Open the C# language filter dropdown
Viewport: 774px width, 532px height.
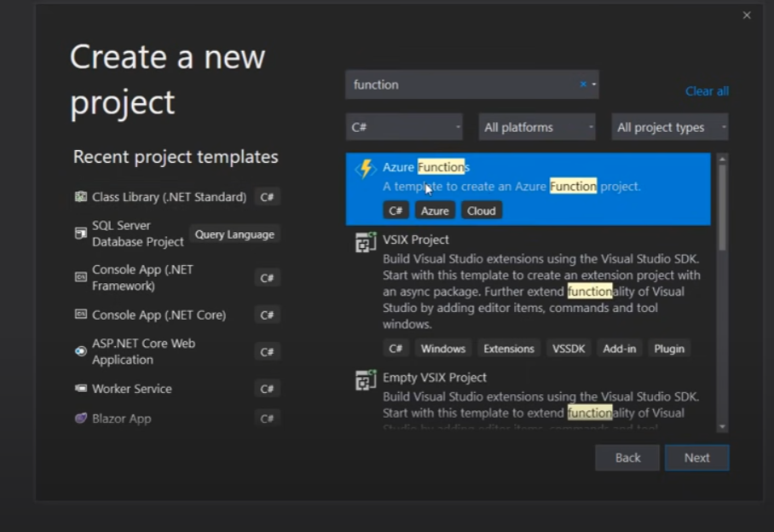click(x=404, y=127)
